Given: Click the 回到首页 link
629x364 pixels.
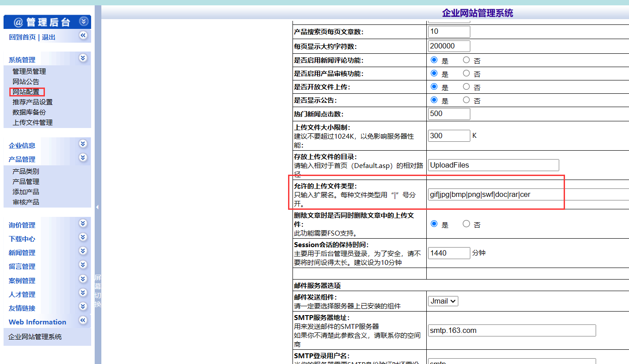Looking at the screenshot, I should (22, 37).
